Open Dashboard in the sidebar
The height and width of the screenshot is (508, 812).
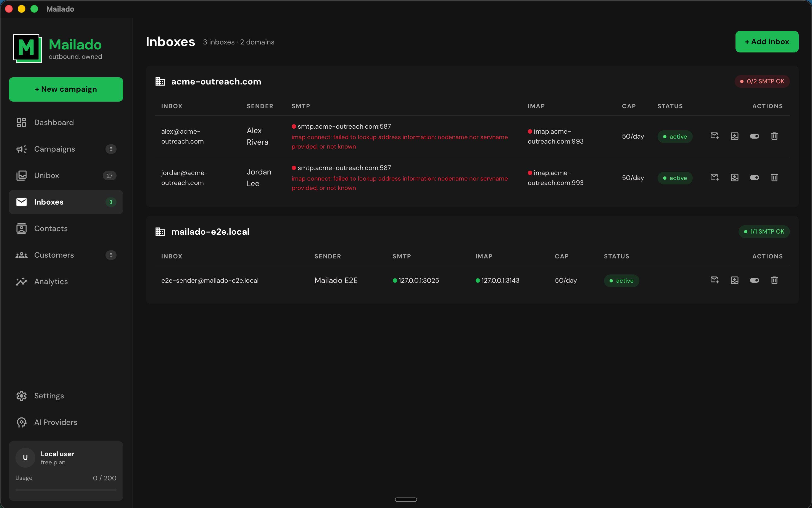(66, 122)
